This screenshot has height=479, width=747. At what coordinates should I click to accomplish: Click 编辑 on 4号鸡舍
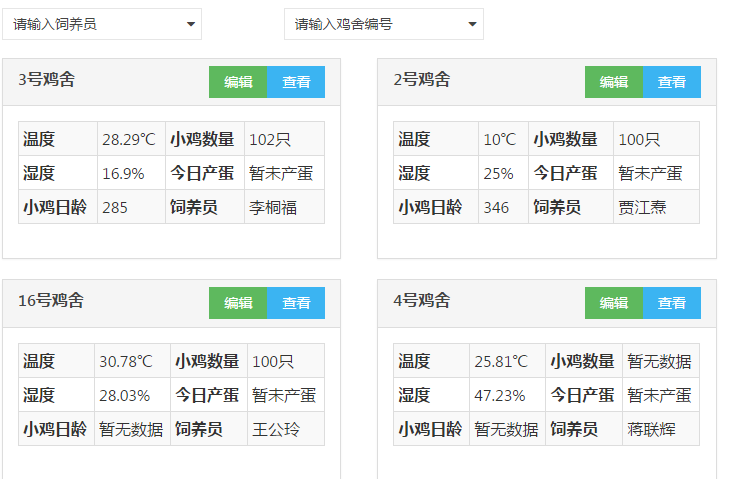(x=614, y=303)
